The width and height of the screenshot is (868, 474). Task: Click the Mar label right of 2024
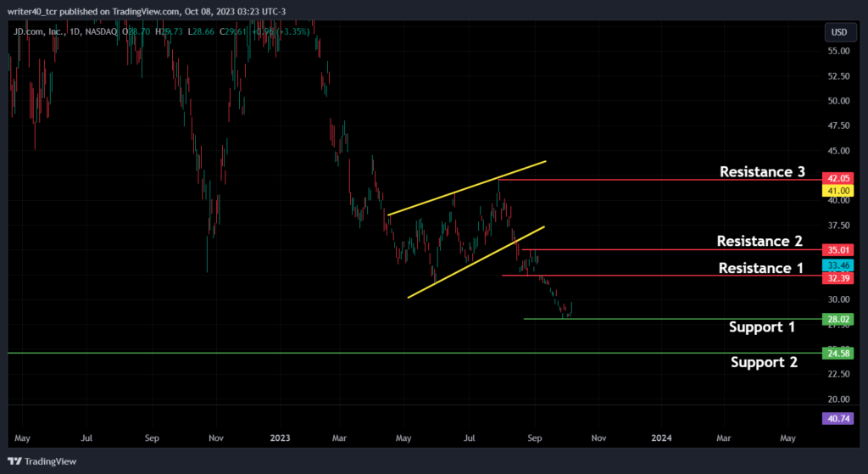pos(724,438)
